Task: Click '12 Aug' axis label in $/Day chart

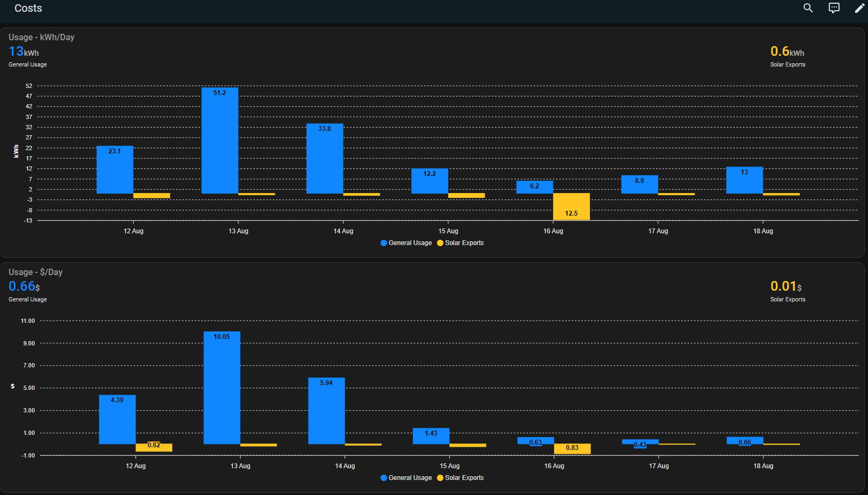Action: (x=136, y=466)
